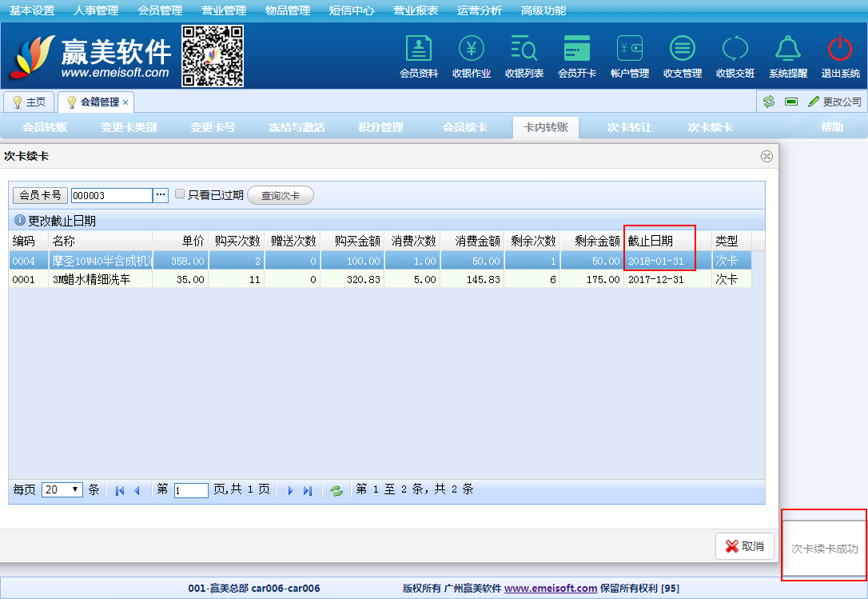Toggle the 只看已过期 checkbox
Screen dimensions: 868x599
180,194
